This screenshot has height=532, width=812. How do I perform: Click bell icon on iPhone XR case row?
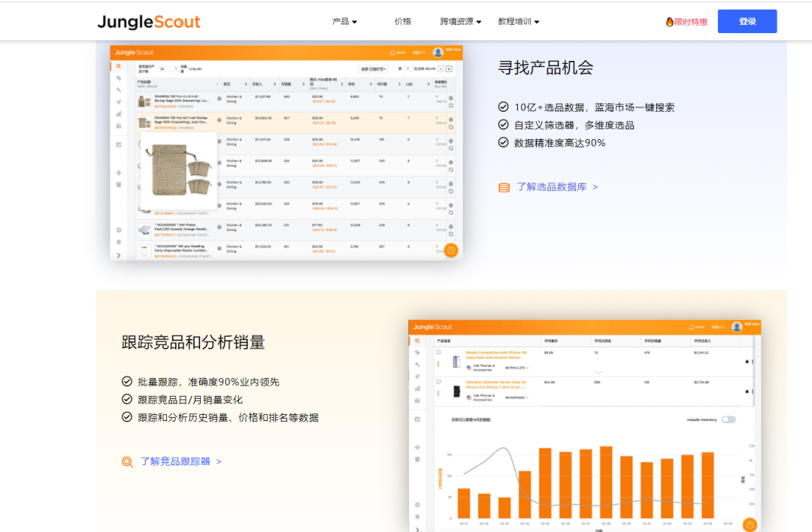[747, 361]
